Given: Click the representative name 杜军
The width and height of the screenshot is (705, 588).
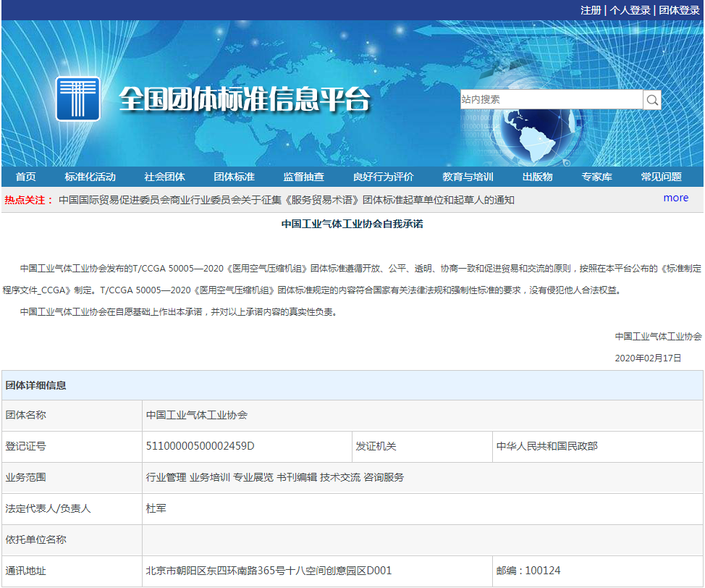Looking at the screenshot, I should point(156,509).
